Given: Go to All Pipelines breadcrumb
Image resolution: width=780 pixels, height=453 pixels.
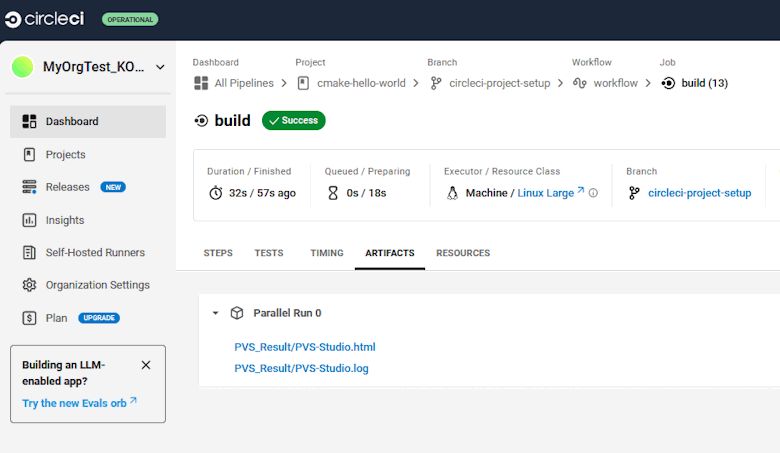Looking at the screenshot, I should click(249, 83).
